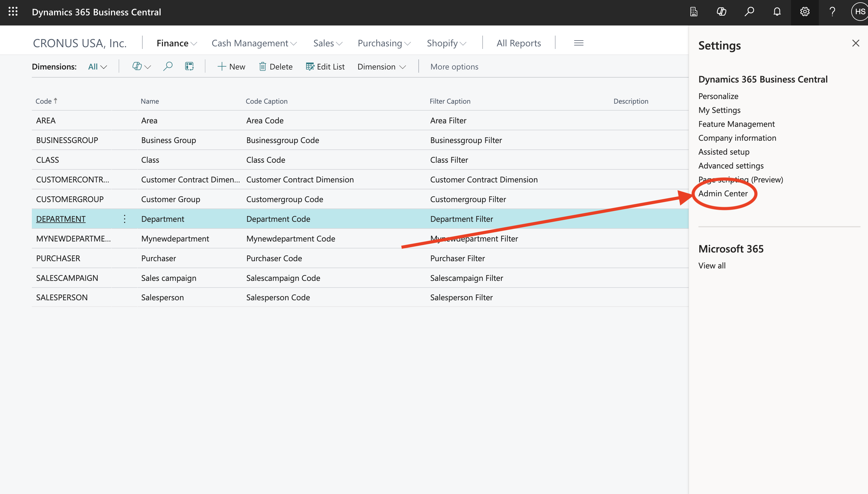Click View all under Microsoft 365
This screenshot has height=494, width=868.
click(712, 266)
